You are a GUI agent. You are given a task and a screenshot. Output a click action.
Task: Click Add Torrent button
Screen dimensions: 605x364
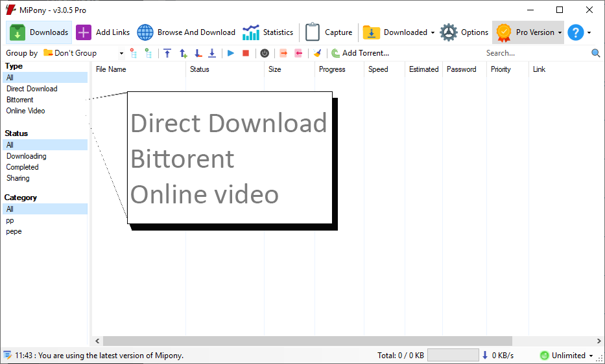coord(360,53)
